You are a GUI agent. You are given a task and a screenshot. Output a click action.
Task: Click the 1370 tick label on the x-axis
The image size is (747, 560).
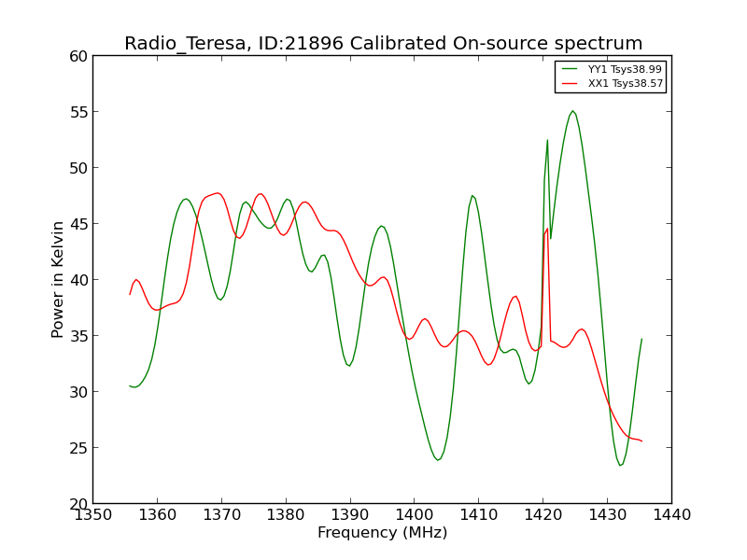221,515
